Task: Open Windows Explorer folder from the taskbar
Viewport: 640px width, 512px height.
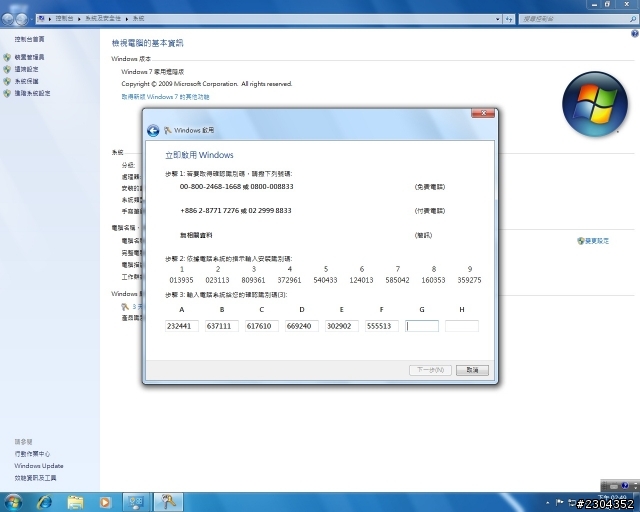Action: [75, 502]
